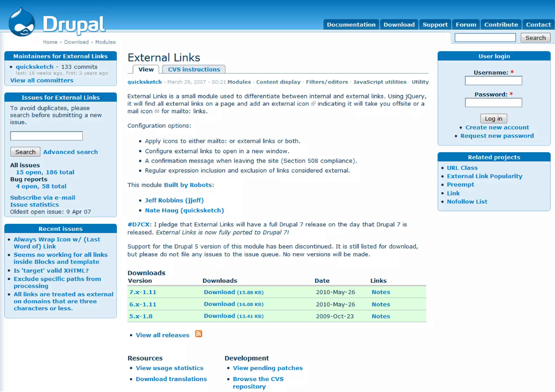Viewport: 555px width, 392px height.
Task: Click the RSS feed icon beside releases
Action: click(199, 334)
